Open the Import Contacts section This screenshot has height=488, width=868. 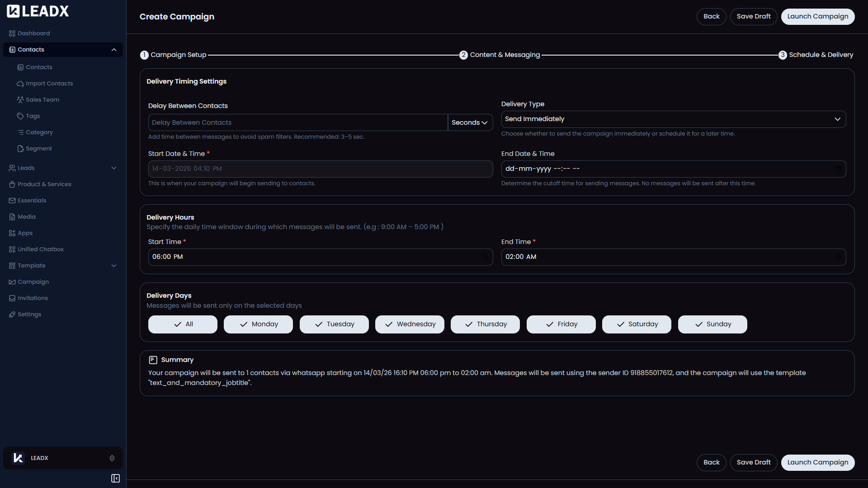tap(49, 83)
